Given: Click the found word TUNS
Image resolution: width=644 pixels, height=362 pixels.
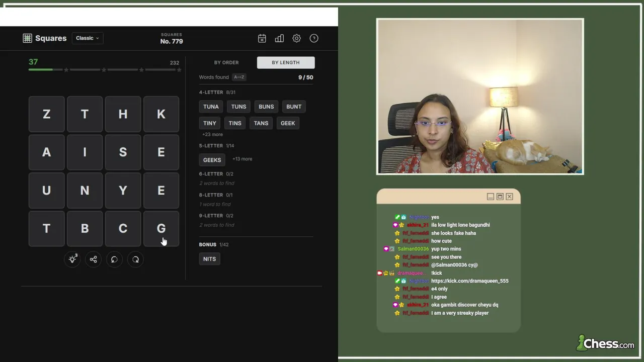Looking at the screenshot, I should tap(238, 107).
